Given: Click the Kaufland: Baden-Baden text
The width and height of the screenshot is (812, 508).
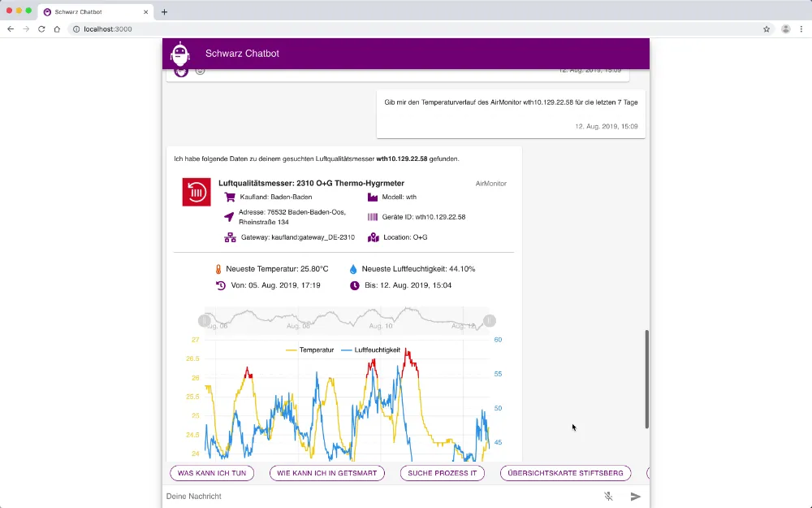Looking at the screenshot, I should point(276,197).
